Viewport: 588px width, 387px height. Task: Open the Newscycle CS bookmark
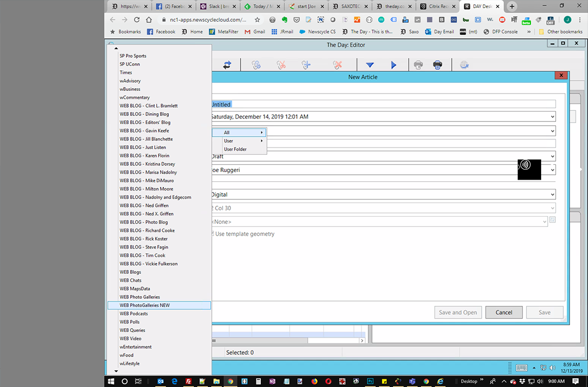coord(317,32)
